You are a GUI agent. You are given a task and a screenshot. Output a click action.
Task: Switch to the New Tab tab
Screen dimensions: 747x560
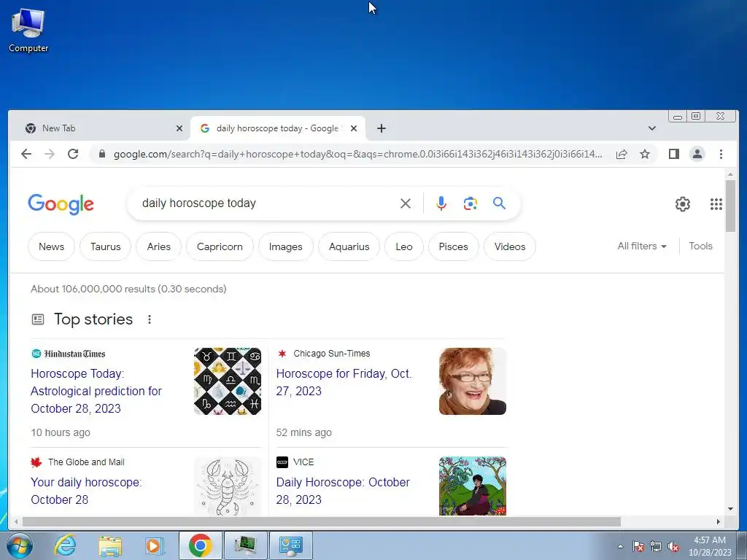100,128
